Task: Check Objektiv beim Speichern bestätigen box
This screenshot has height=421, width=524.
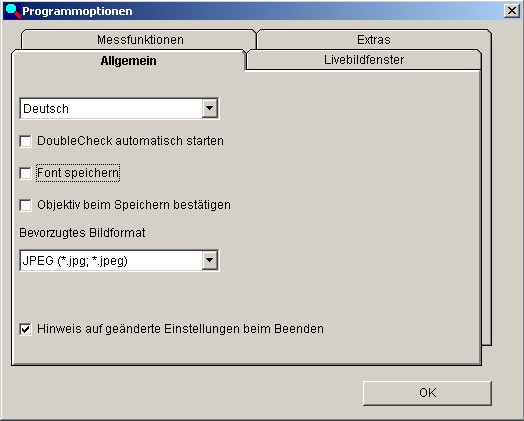Action: (x=25, y=205)
